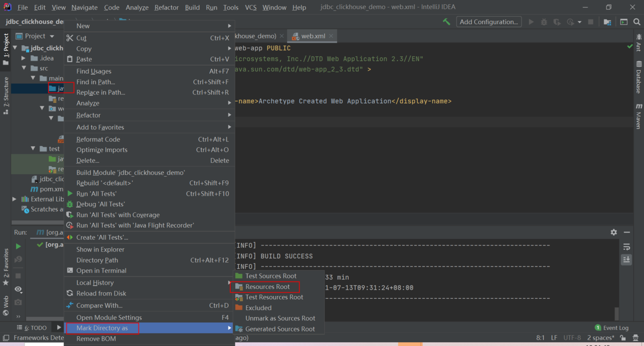Viewport: 644px width, 346px height.
Task: Click scroll-to-end icon in Run console
Action: click(x=626, y=259)
